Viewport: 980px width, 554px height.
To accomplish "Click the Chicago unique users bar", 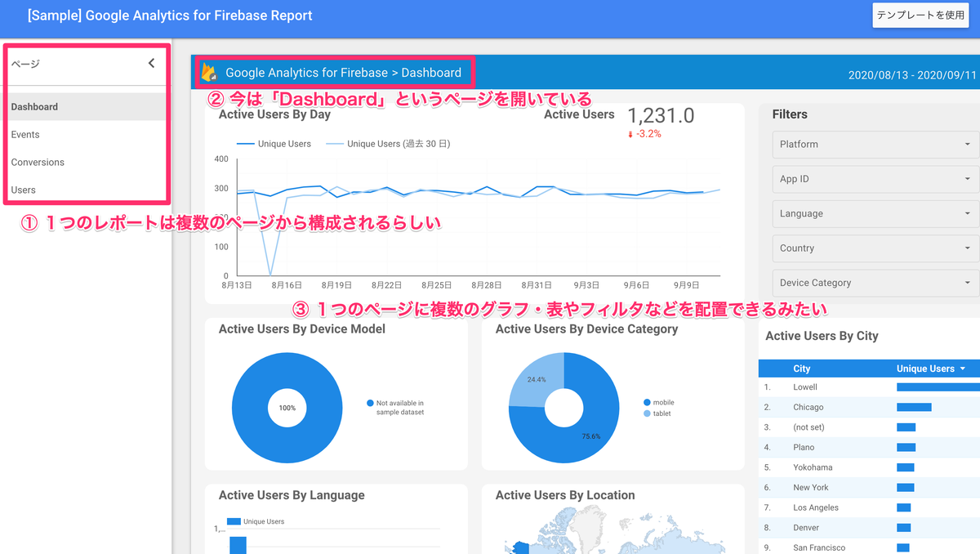I will [x=914, y=407].
